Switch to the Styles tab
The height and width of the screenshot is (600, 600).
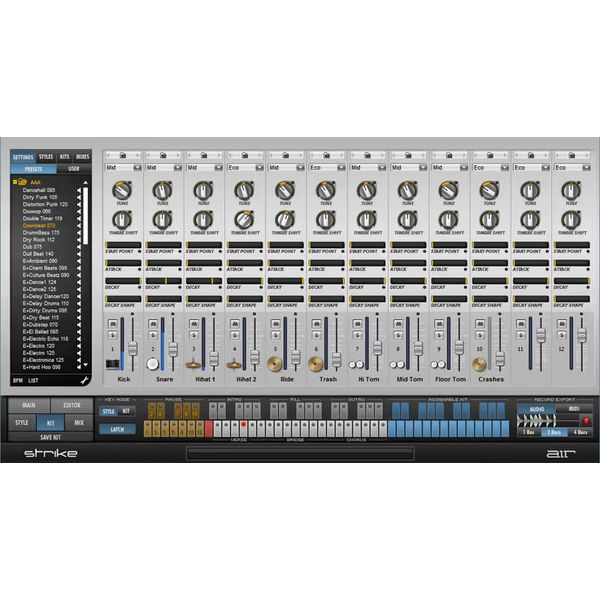(x=46, y=157)
